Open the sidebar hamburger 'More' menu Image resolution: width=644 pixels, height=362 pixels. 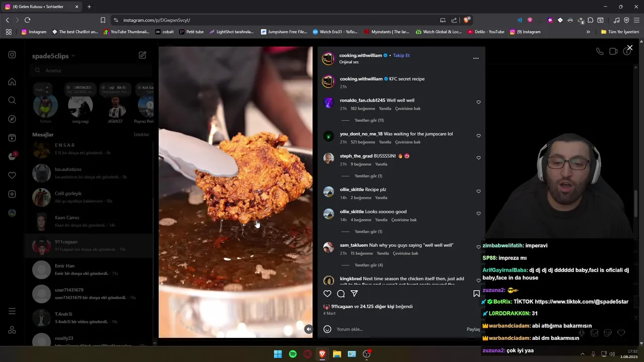tap(12, 311)
